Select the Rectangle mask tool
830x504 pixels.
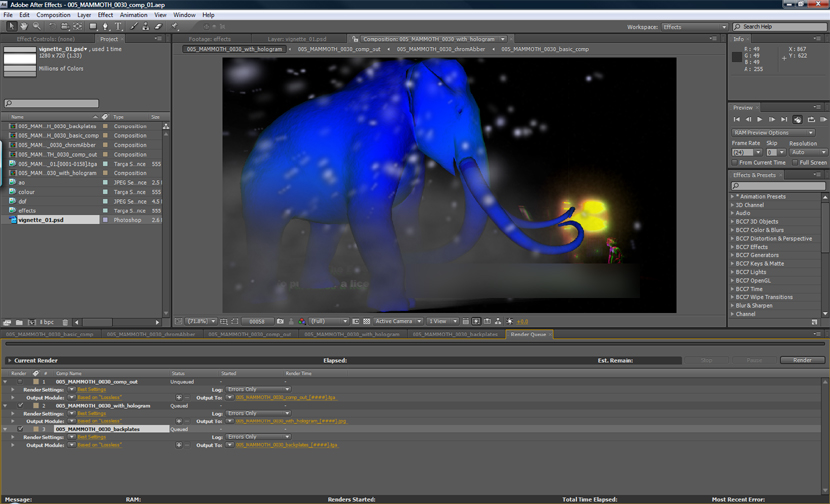coord(93,26)
